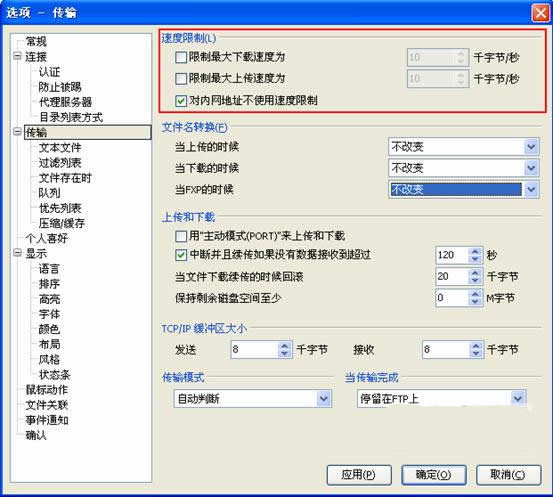553x497 pixels.
Task: Increase the 120 秒 timeout spinner
Action: tap(475, 251)
